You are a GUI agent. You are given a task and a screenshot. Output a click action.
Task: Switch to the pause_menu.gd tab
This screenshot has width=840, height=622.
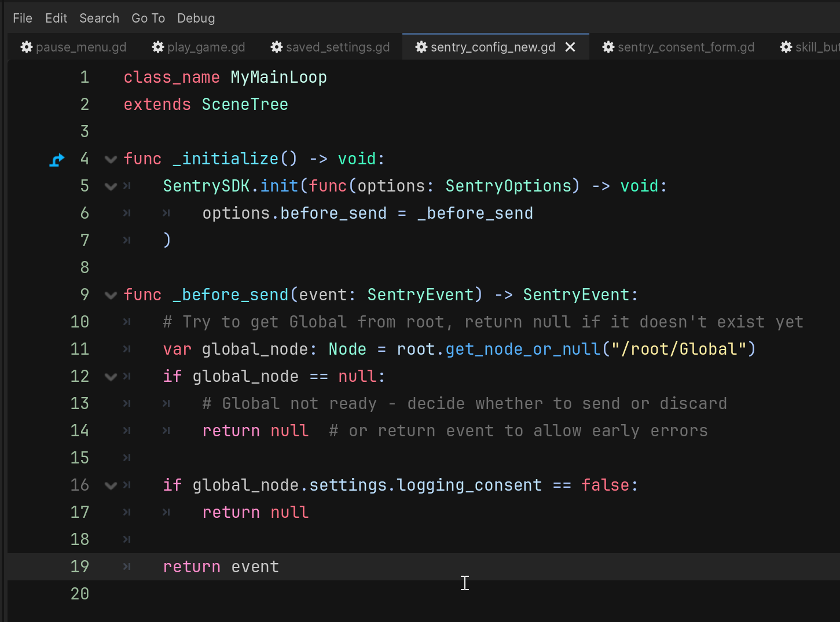coord(80,47)
